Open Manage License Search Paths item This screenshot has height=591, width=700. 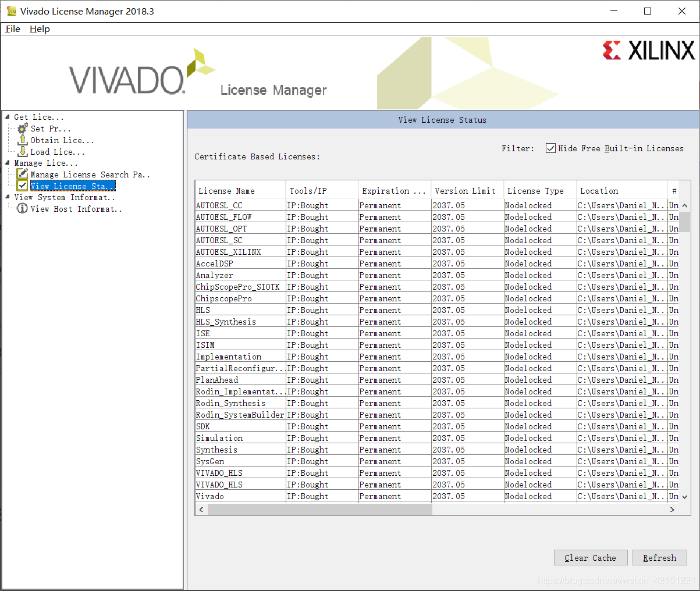click(x=90, y=175)
